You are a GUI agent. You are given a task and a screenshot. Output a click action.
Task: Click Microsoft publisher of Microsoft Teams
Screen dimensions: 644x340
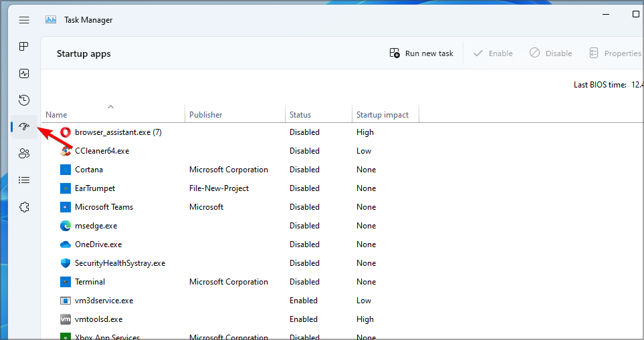(206, 207)
